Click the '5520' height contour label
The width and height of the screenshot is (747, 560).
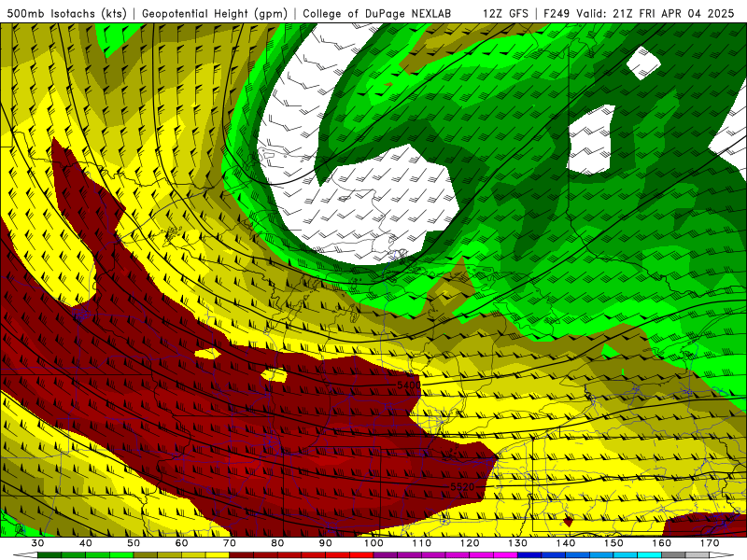click(462, 486)
